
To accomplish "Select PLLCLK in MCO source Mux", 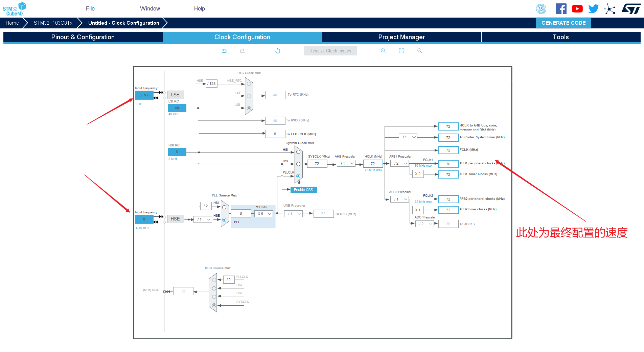I will pyautogui.click(x=214, y=280).
